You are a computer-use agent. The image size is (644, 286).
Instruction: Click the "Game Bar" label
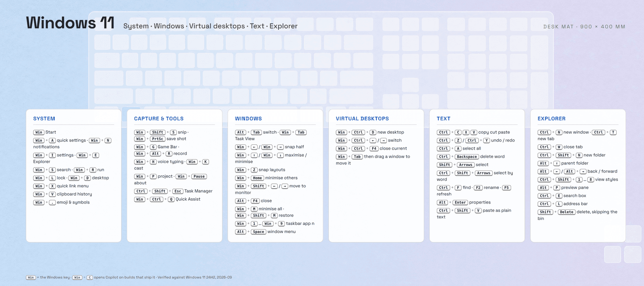pos(167,147)
